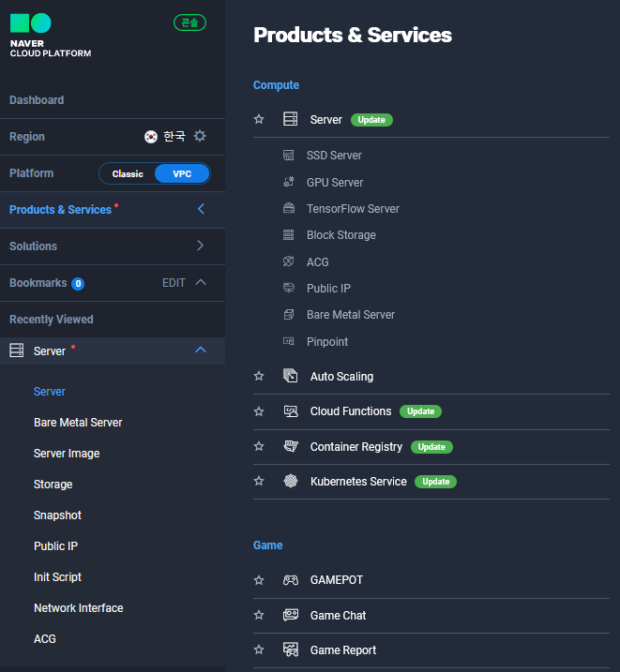The width and height of the screenshot is (620, 672).
Task: Collapse the Server section in sidebar
Action: click(201, 351)
